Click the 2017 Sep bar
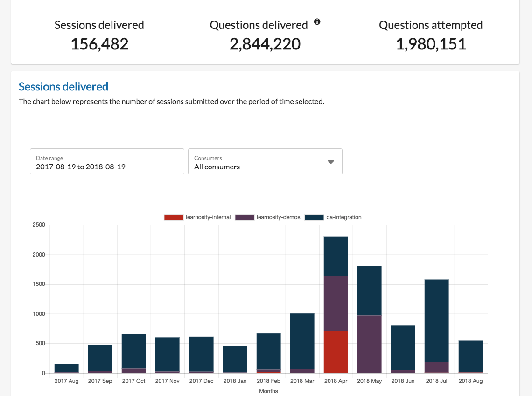Screen dimensions: 532x396 click(100, 359)
